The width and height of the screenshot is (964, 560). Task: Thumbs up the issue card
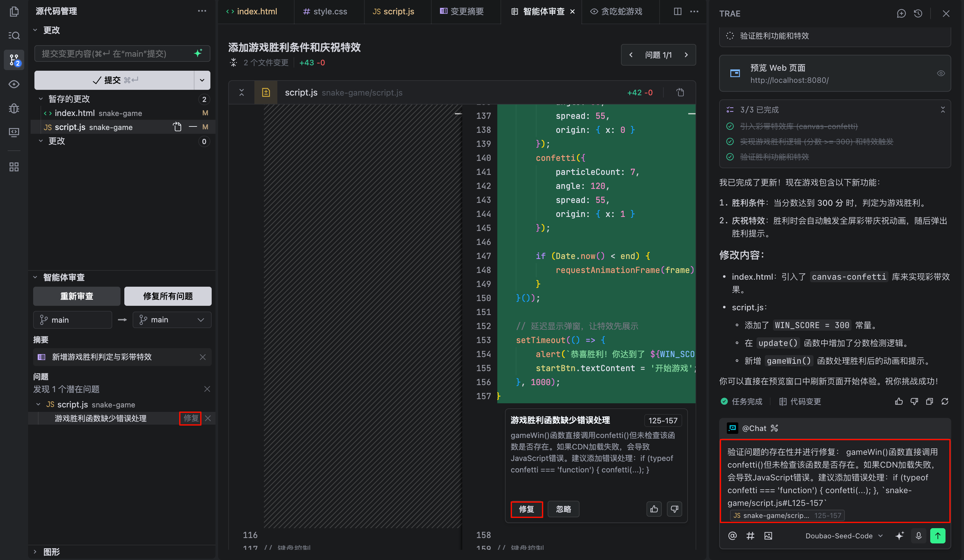coord(654,509)
